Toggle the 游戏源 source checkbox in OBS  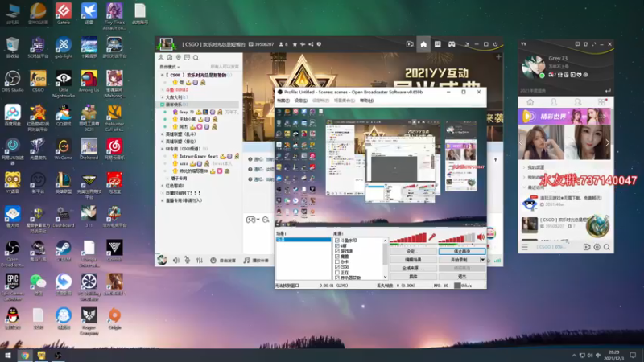(337, 251)
